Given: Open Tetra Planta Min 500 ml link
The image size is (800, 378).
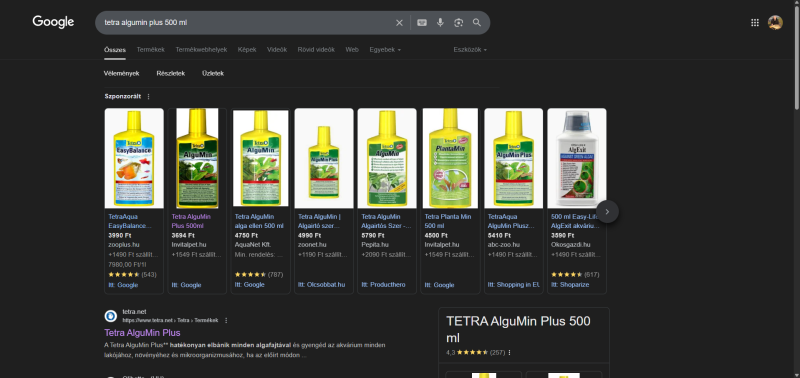Looking at the screenshot, I should (447, 221).
